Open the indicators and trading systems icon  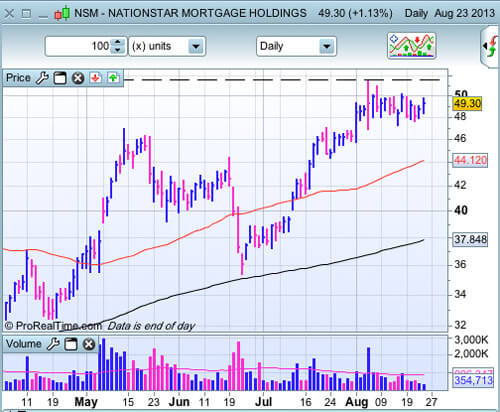click(412, 46)
